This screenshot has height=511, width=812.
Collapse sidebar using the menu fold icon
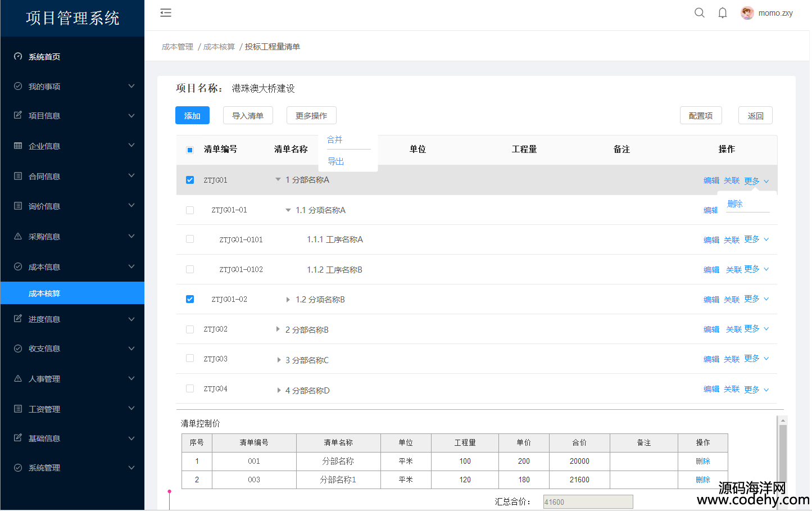click(x=166, y=13)
